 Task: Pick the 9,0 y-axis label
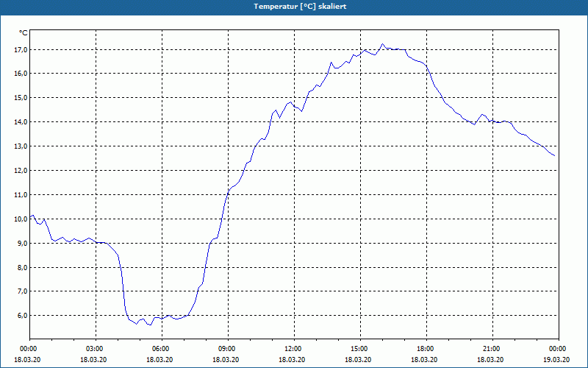click(x=23, y=244)
